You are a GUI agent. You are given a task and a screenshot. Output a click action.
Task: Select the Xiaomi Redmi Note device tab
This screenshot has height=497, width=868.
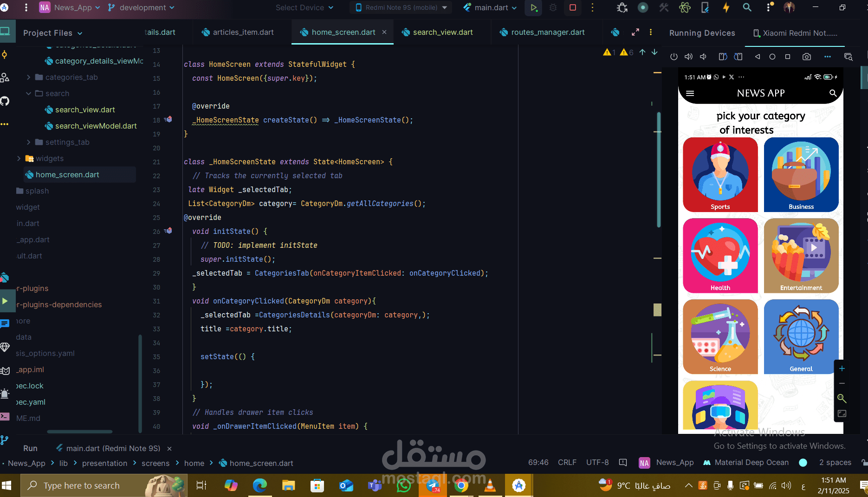[x=795, y=33]
